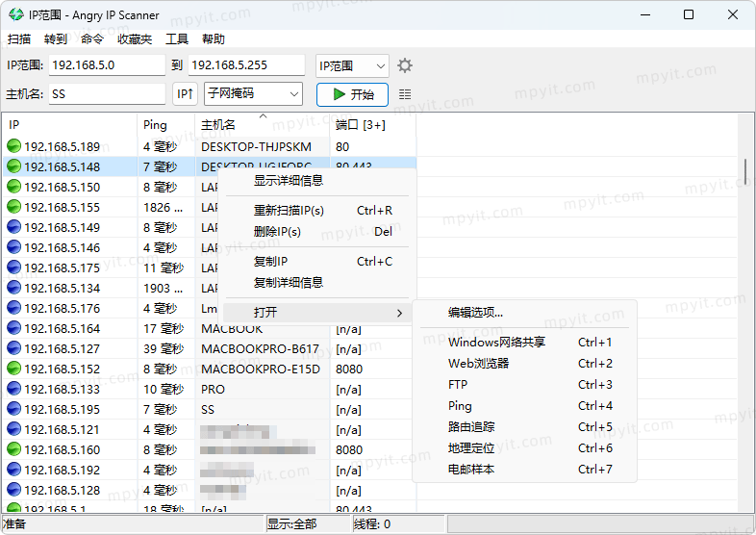Click the 1826 ping value cell

pyautogui.click(x=164, y=208)
